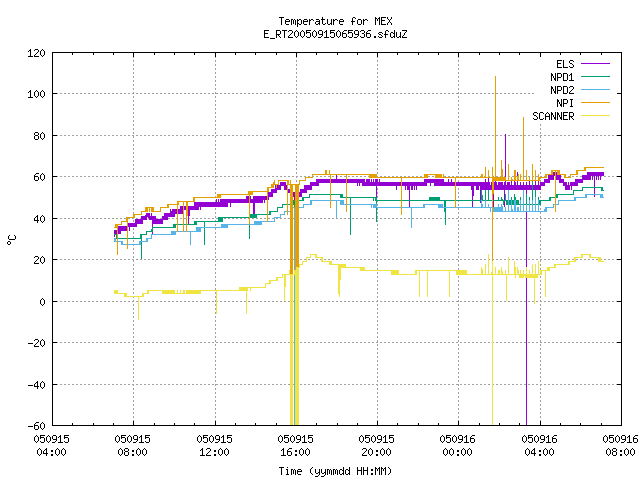Click the yellow SCANNER legend line sample
The image size is (640, 480).
[x=595, y=116]
